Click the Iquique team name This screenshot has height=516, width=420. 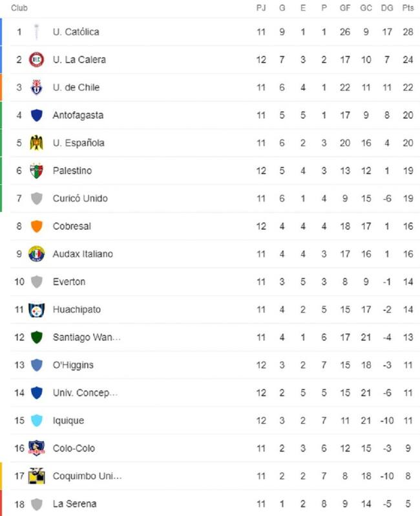click(x=68, y=420)
